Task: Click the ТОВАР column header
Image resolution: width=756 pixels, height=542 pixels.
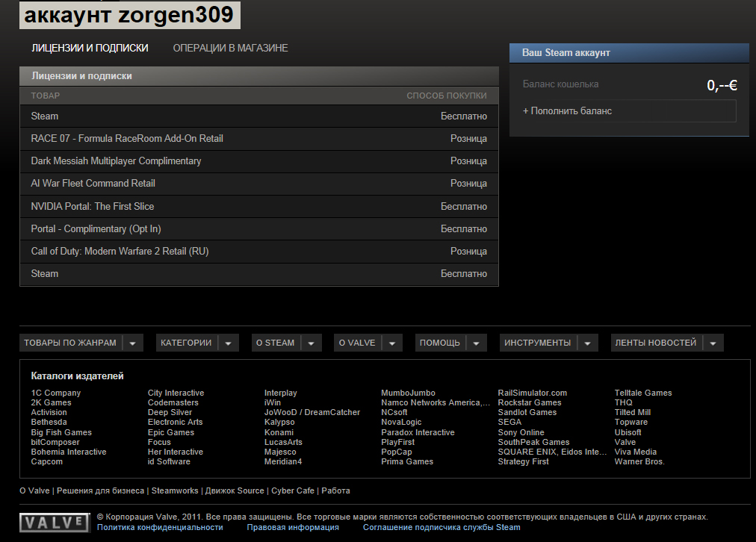Action: [x=46, y=96]
